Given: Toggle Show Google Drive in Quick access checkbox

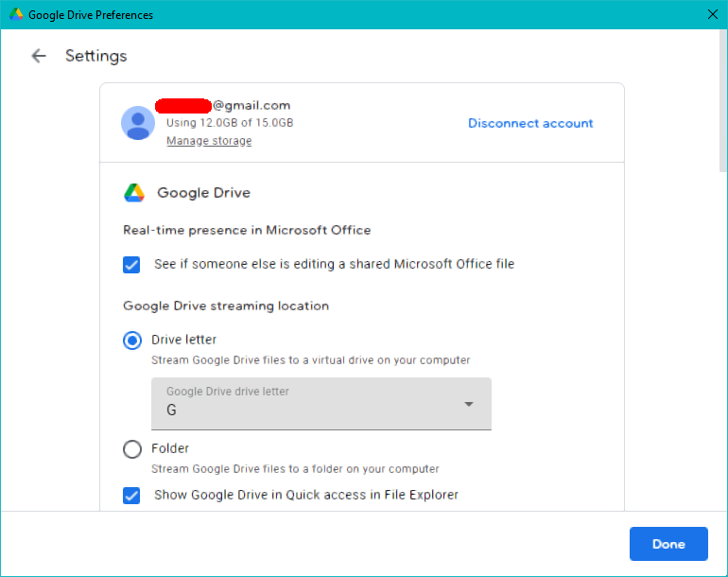Looking at the screenshot, I should (131, 496).
